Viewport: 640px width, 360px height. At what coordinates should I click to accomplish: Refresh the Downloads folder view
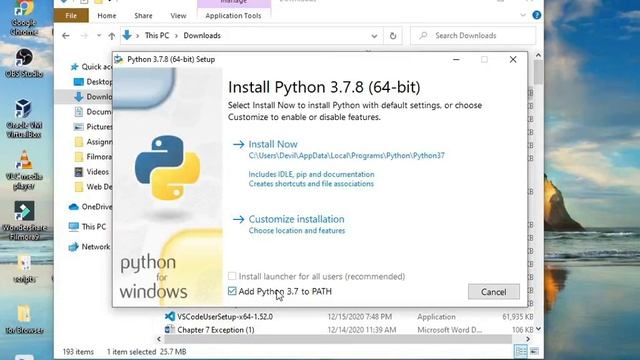pos(393,36)
